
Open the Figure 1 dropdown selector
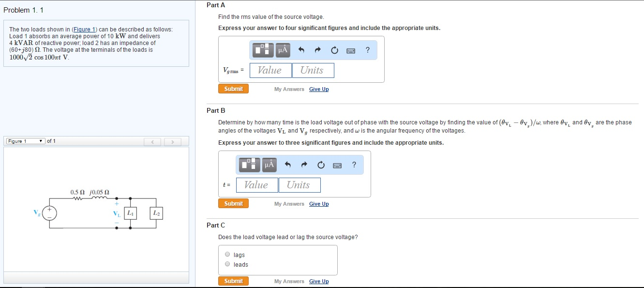[24, 140]
